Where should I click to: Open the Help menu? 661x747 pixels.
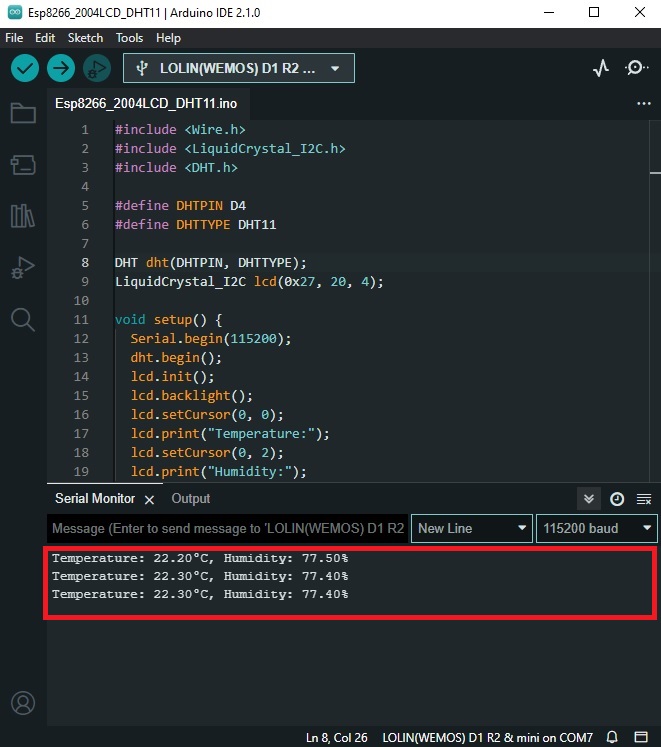click(168, 38)
